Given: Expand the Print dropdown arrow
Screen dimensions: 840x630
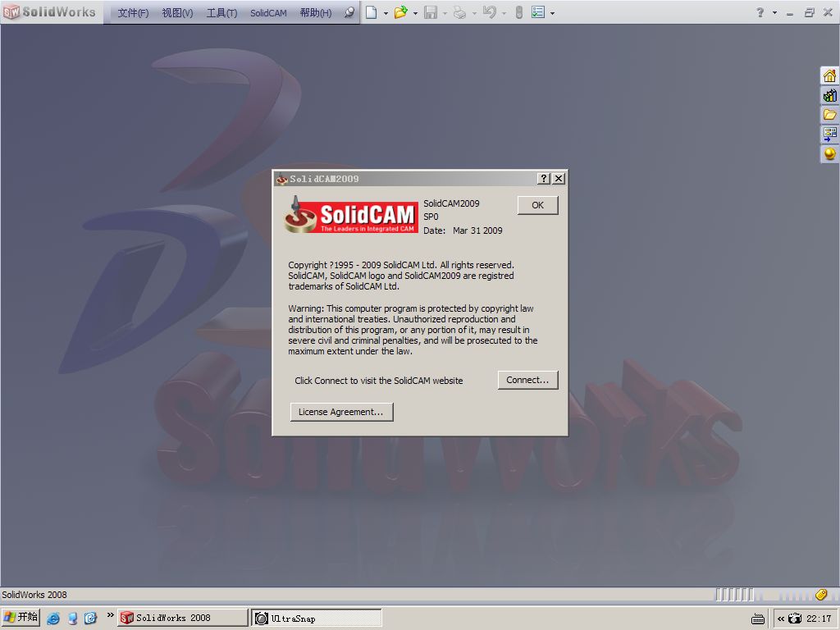Looking at the screenshot, I should click(475, 13).
